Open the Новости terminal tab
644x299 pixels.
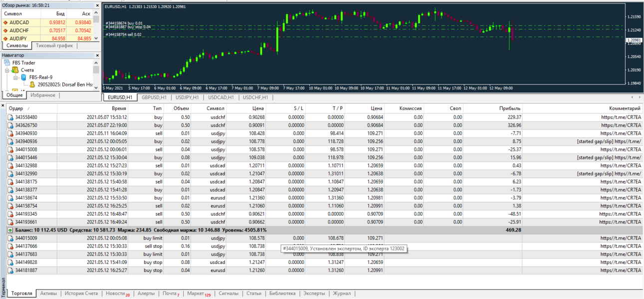click(x=118, y=293)
